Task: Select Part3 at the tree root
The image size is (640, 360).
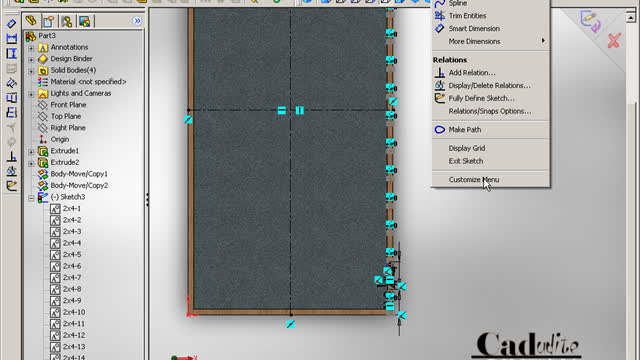Action: [47, 36]
